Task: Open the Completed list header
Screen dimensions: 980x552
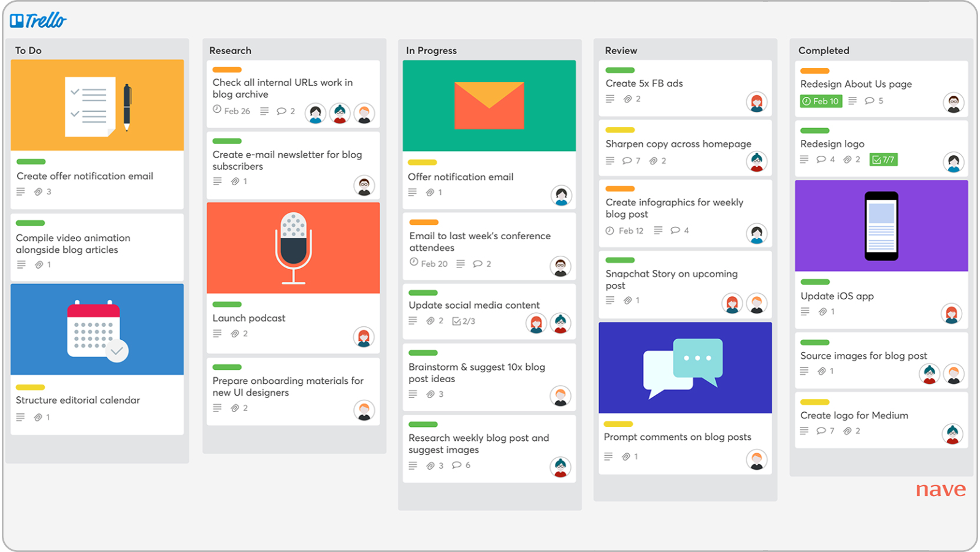Action: coord(824,50)
